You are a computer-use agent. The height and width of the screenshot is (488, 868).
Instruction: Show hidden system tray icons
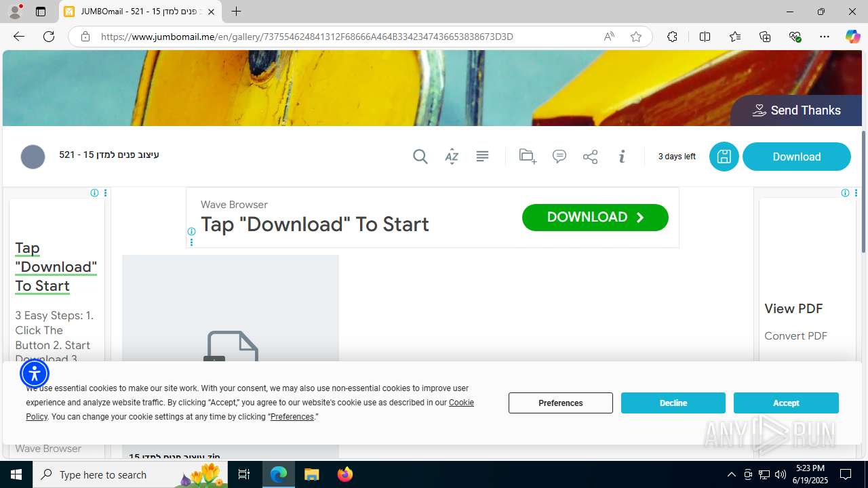click(x=731, y=474)
